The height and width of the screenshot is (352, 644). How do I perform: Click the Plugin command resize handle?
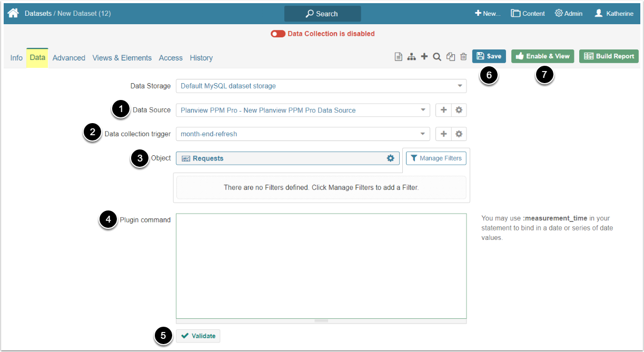tap(321, 320)
